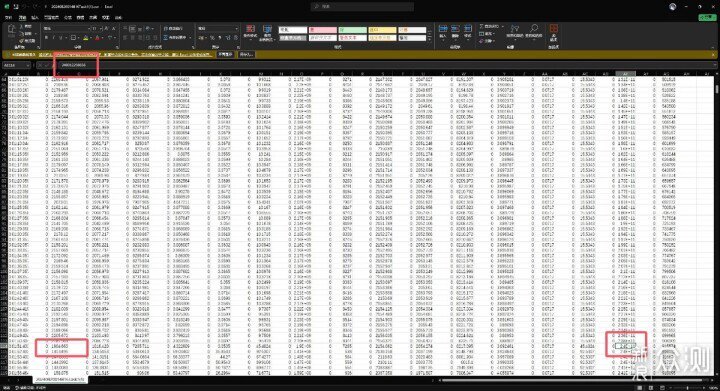Viewport: 720px width, 391px height.
Task: Click the first button in yellow message bar
Action: (225, 54)
